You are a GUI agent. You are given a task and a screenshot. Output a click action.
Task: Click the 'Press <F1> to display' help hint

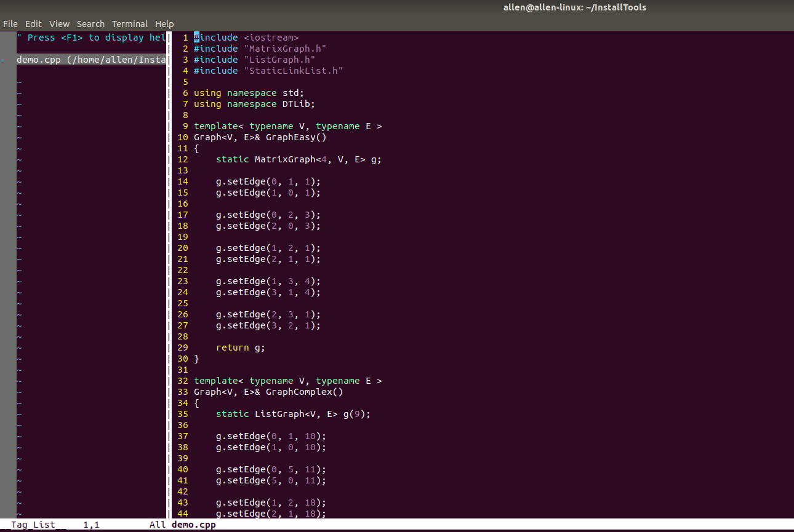[91, 38]
